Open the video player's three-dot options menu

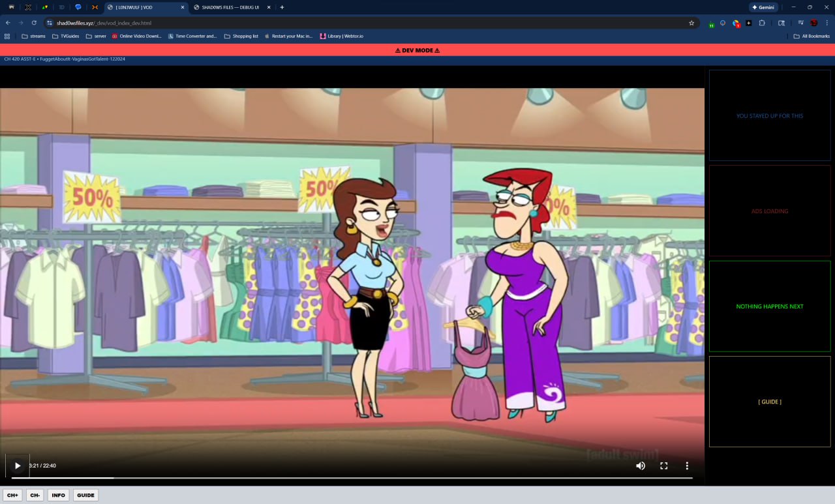pos(687,466)
